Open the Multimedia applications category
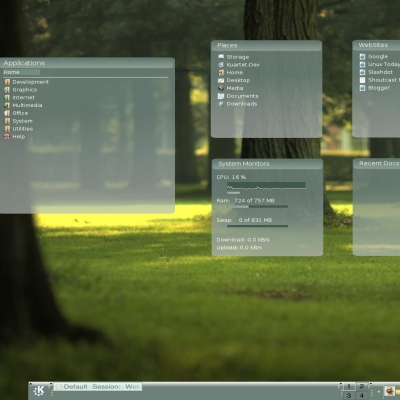 click(x=23, y=105)
